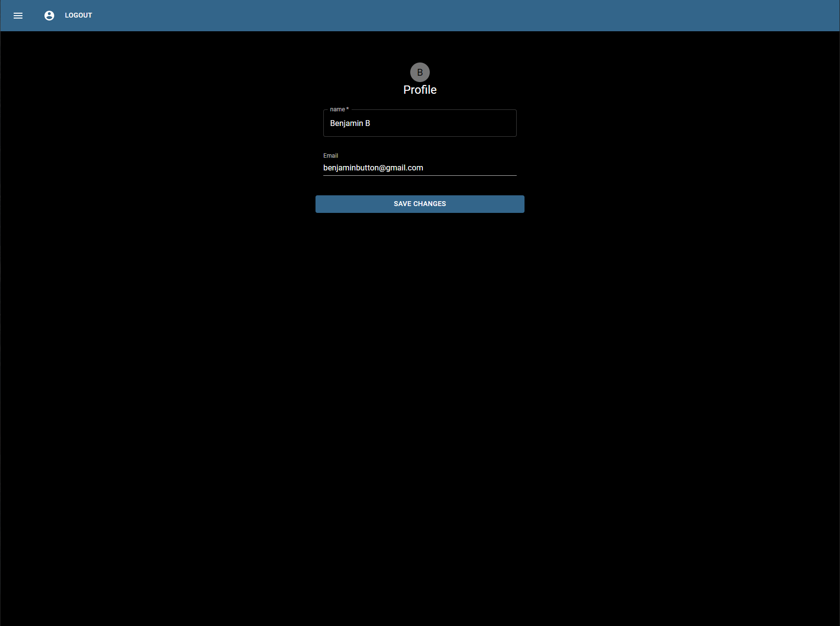840x626 pixels.
Task: Click the name label above the text box
Action: [x=336, y=109]
